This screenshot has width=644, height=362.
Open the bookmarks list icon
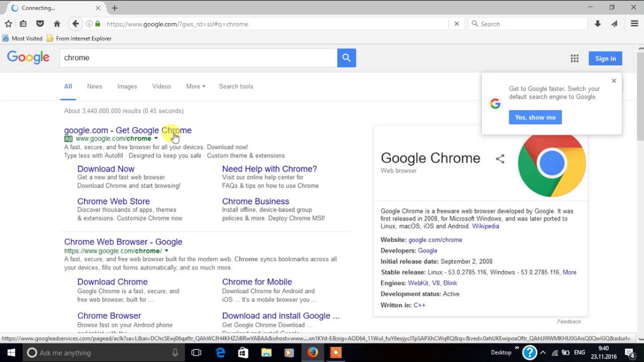(x=23, y=24)
